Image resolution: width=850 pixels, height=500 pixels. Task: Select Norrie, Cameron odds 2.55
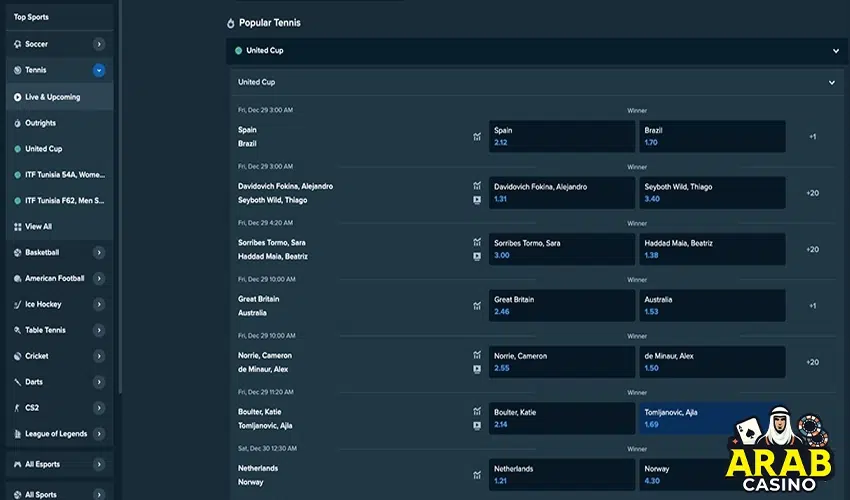click(x=562, y=362)
